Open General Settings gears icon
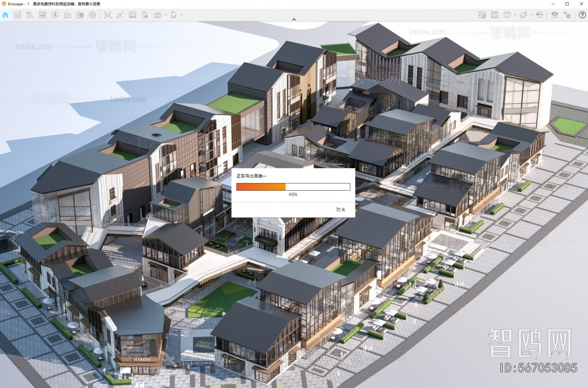Image resolution: width=588 pixels, height=388 pixels. [567, 15]
